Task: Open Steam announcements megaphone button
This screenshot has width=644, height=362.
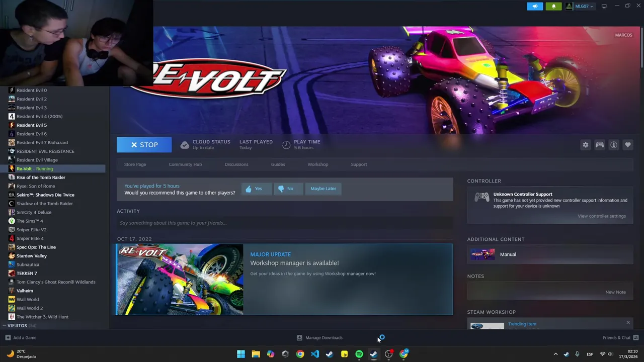Action: 535,6
